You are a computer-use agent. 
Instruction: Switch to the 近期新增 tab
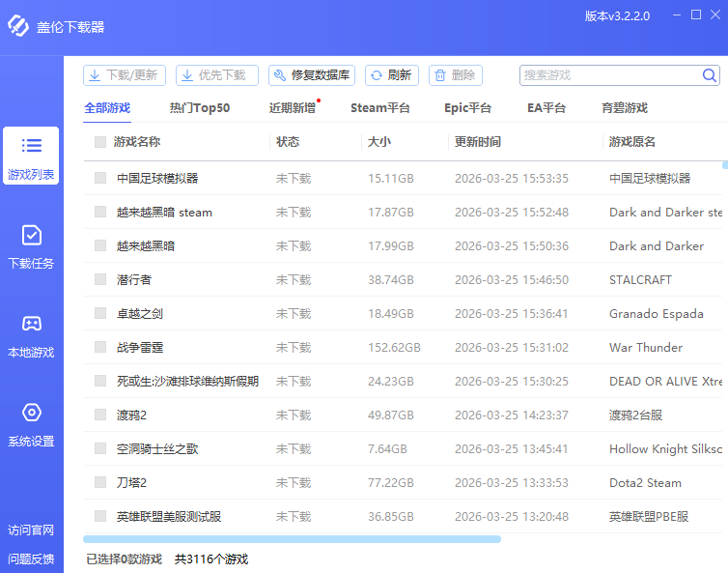(293, 108)
